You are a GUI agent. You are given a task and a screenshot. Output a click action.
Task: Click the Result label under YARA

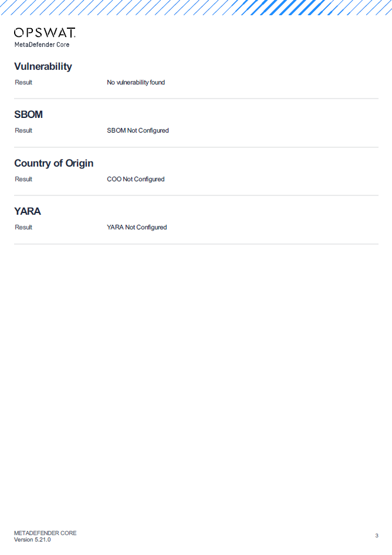click(23, 227)
